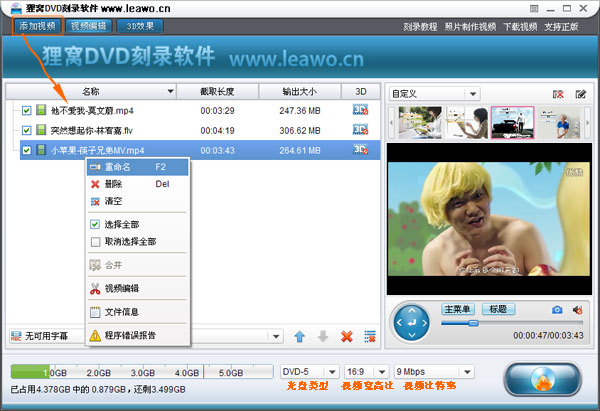Open the 照片制作视频 link
The image size is (600, 411).
click(x=470, y=27)
